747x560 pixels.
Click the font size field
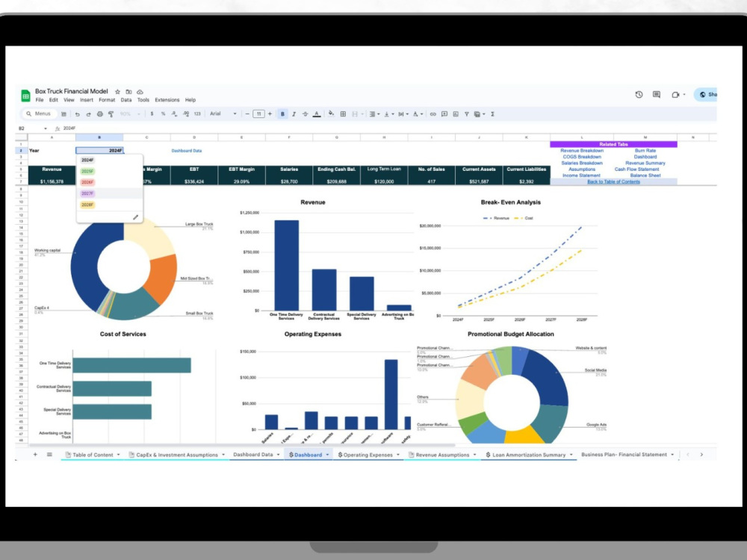coord(258,114)
